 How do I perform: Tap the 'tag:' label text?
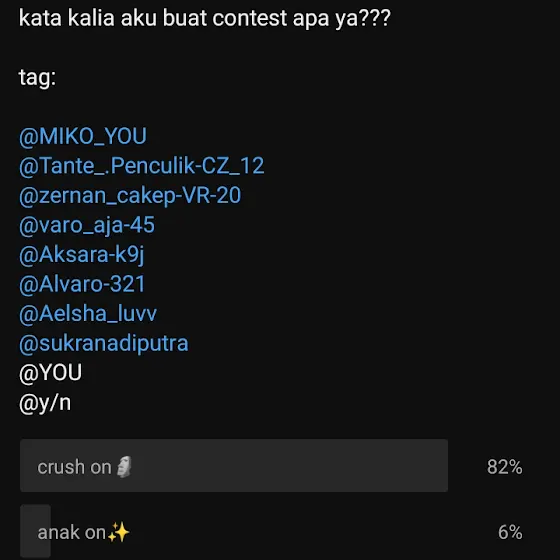pyautogui.click(x=37, y=77)
